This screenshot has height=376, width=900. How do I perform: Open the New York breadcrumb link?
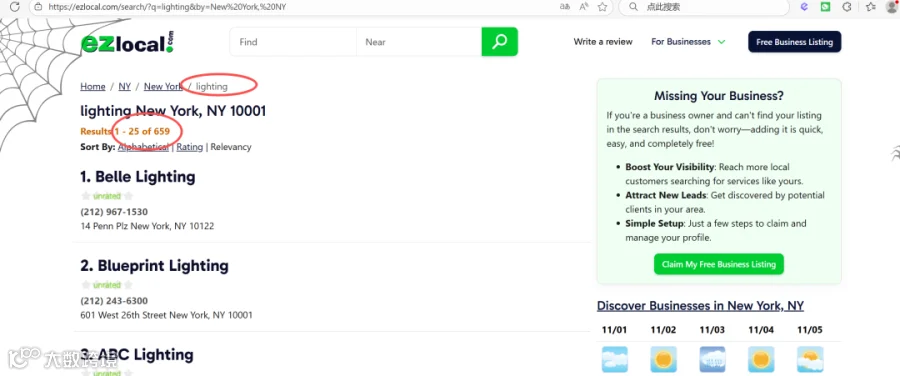tap(162, 87)
